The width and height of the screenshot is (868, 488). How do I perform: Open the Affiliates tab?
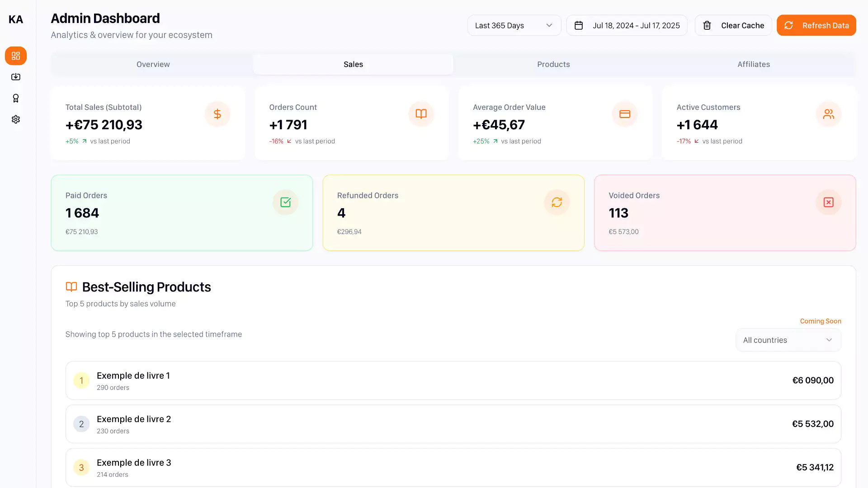point(754,65)
